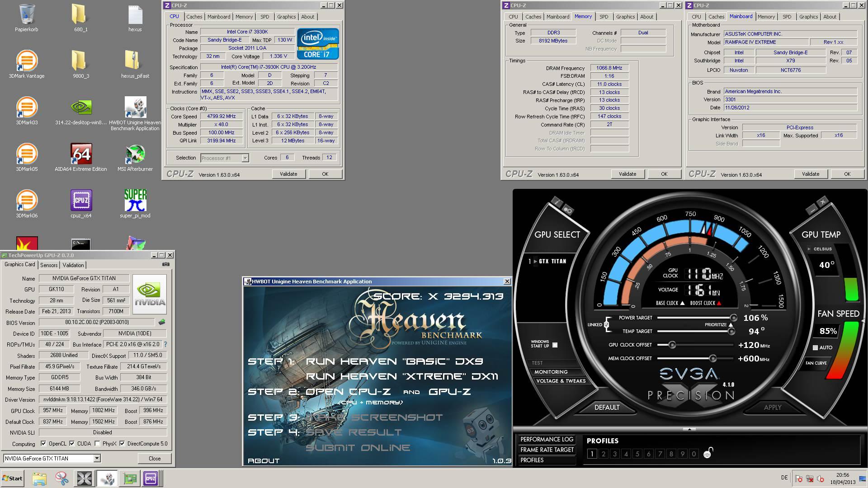Click the GPU Clock Offset slider handle
The width and height of the screenshot is (868, 488).
[672, 345]
